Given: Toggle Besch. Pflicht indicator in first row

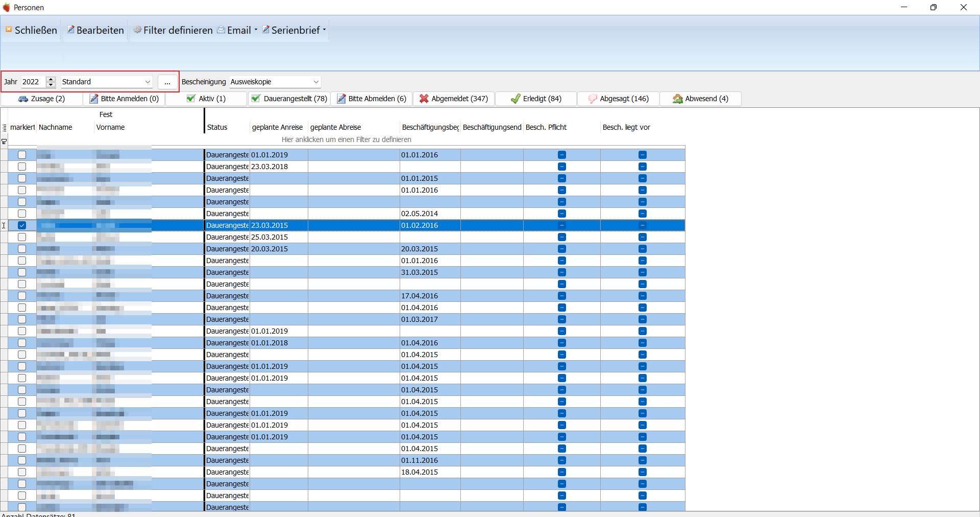Looking at the screenshot, I should click(562, 155).
